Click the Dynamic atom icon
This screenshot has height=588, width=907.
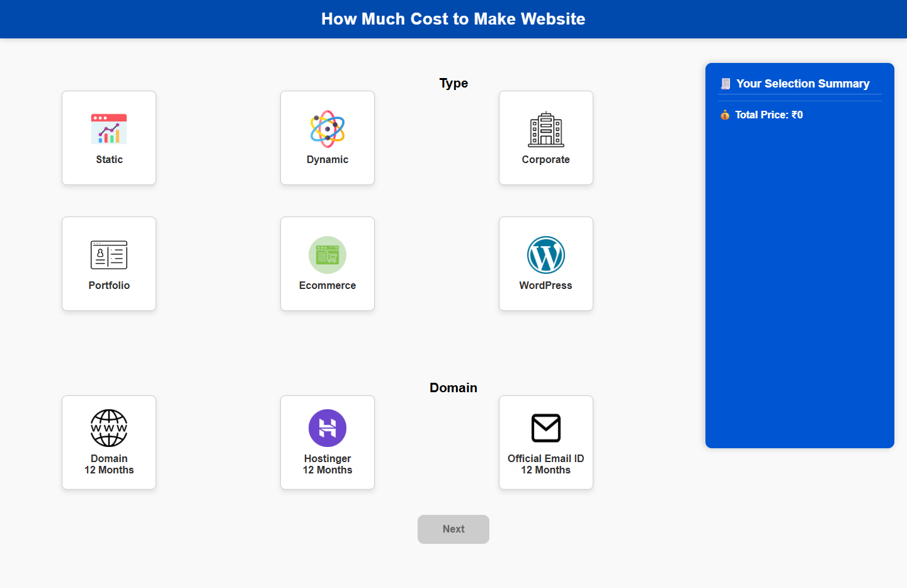327,129
